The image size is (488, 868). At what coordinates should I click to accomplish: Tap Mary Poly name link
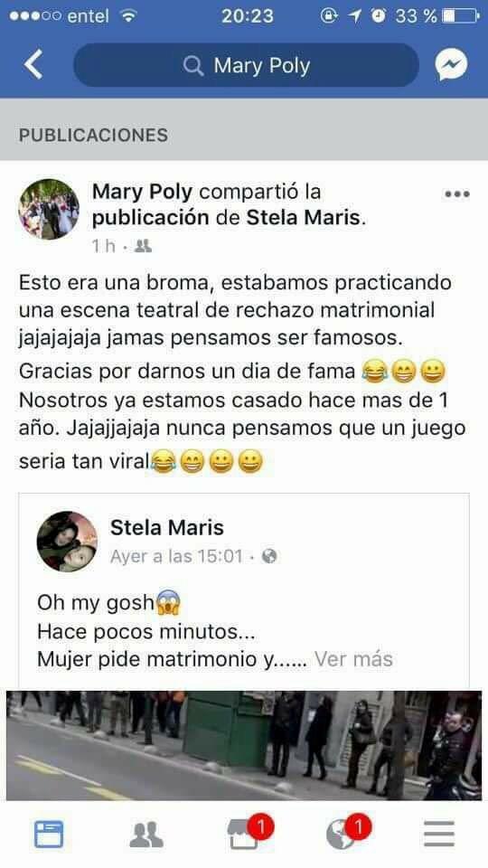[x=142, y=192]
